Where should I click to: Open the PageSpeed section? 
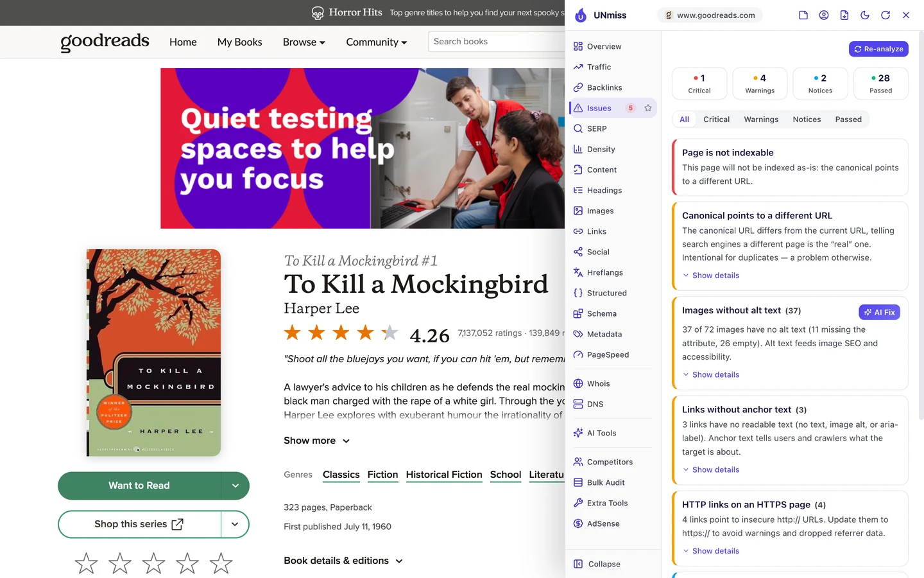tap(613, 355)
